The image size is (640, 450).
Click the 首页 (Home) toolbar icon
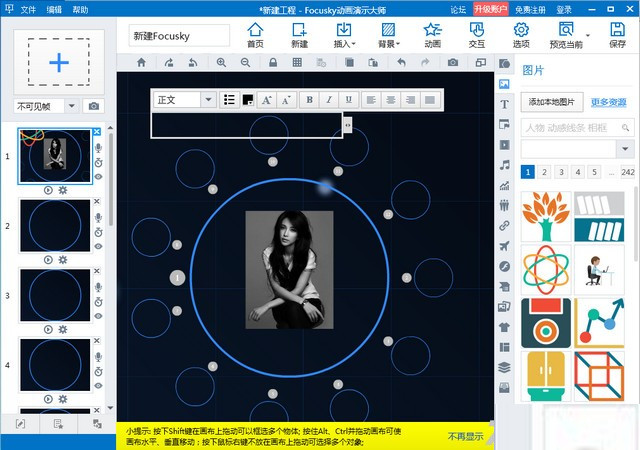click(257, 34)
